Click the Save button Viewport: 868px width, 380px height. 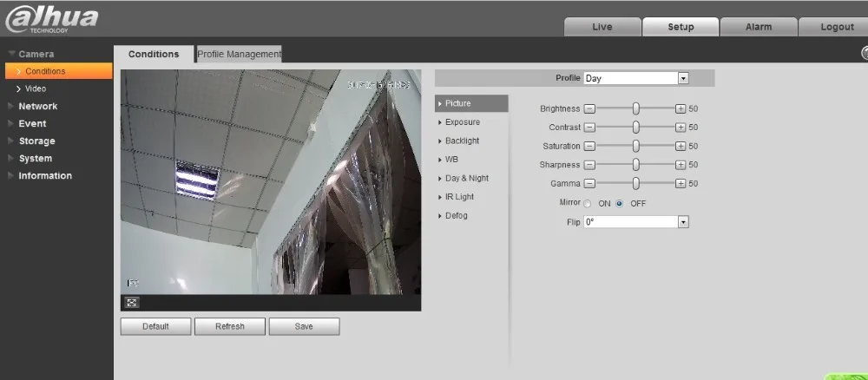304,326
